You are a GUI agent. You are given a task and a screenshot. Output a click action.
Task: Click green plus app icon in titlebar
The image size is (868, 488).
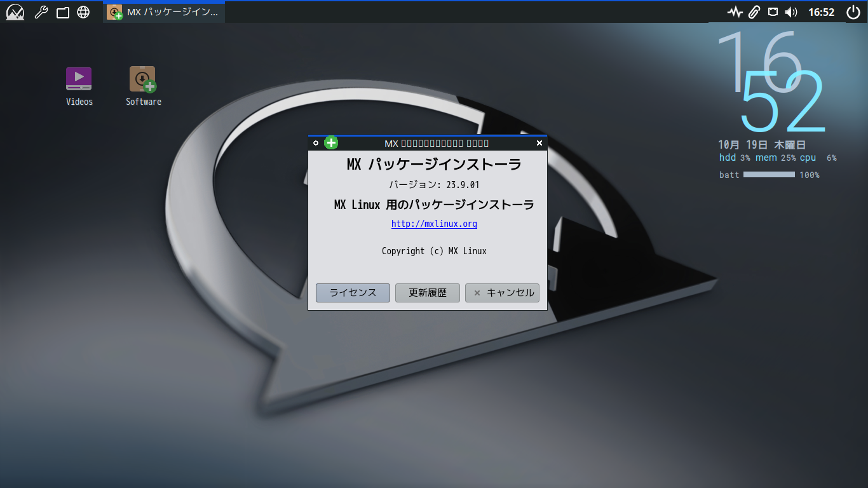tap(331, 143)
